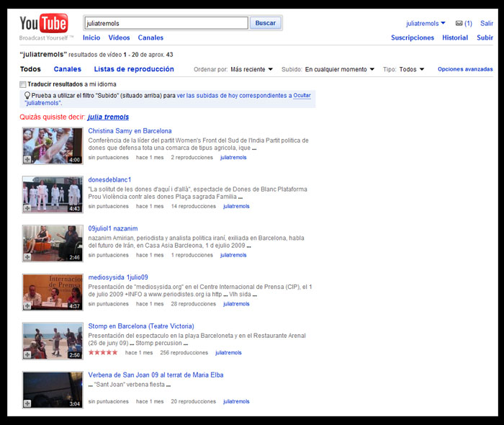Screen dimensions: 504x425
Task: Open the Subido En cualquier momento dropdown
Action: (x=339, y=69)
